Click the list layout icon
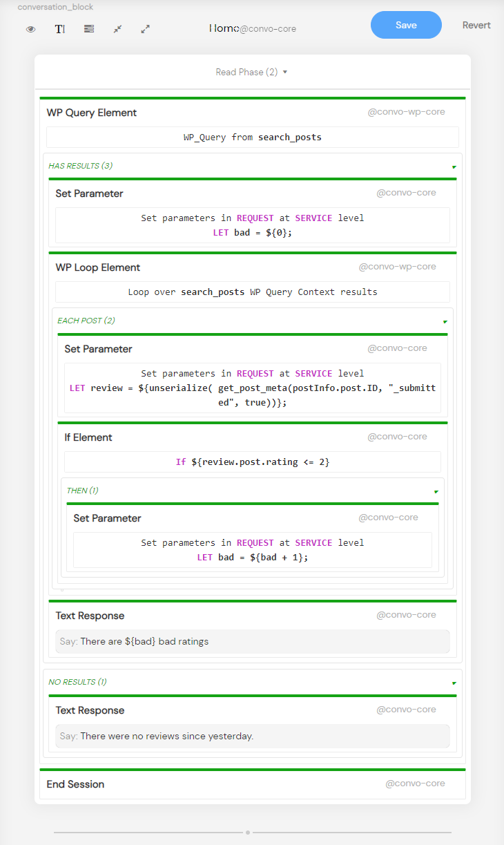This screenshot has width=504, height=845. point(89,29)
